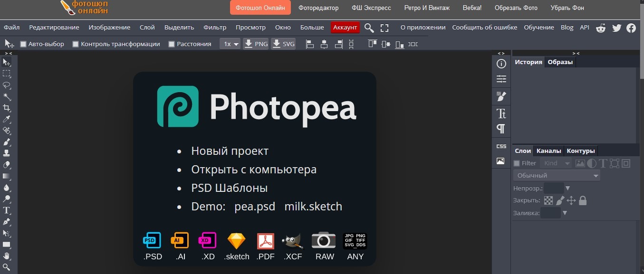Select the Hand tool
The image size is (644, 274).
click(7, 256)
